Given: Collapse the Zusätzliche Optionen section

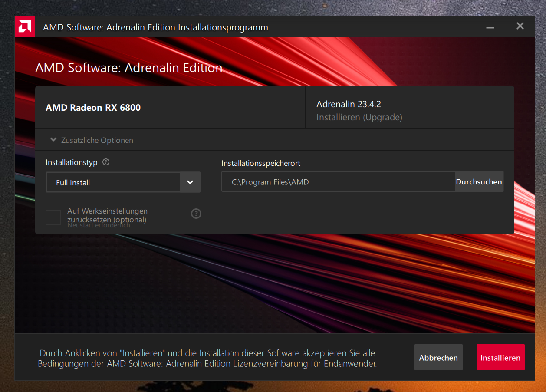Looking at the screenshot, I should tap(92, 140).
